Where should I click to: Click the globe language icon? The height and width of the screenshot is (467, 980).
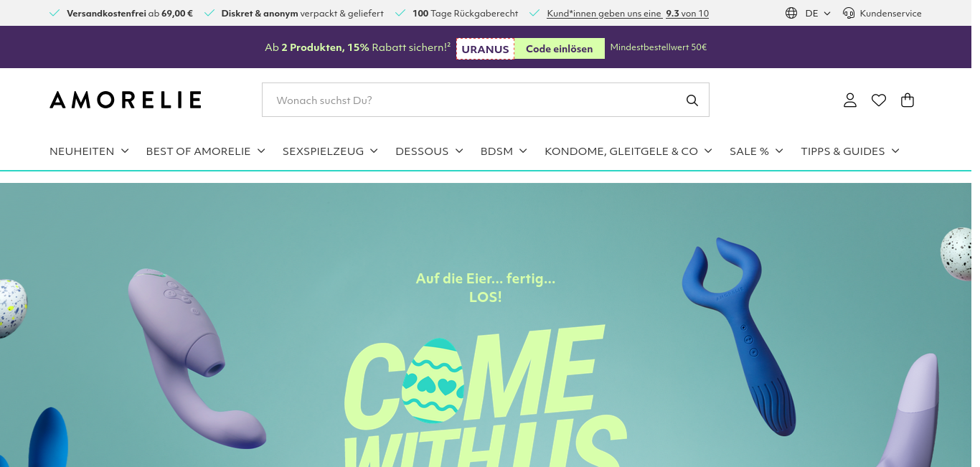(x=791, y=13)
